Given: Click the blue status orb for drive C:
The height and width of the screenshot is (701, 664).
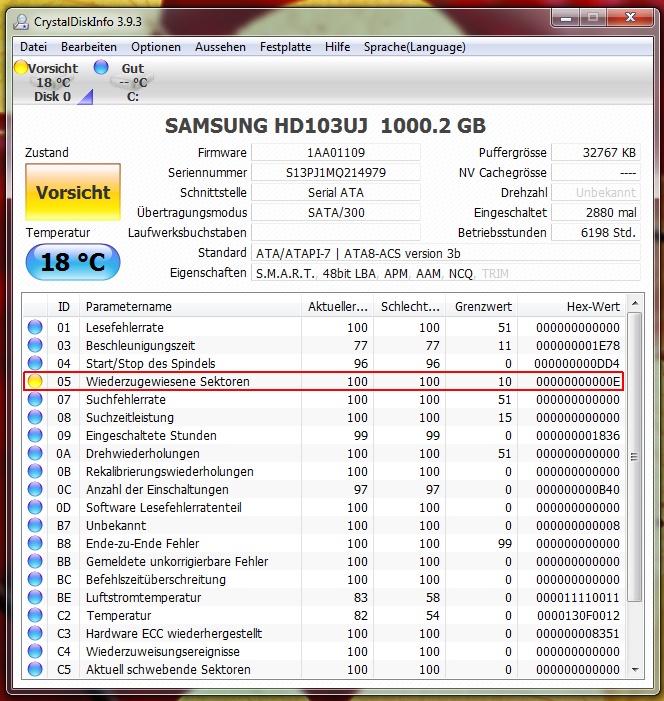Looking at the screenshot, I should click(x=101, y=67).
